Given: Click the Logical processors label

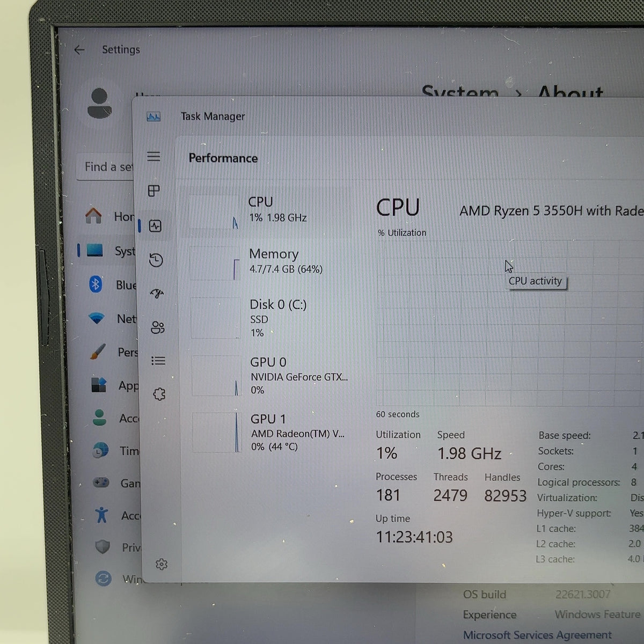Looking at the screenshot, I should (579, 482).
